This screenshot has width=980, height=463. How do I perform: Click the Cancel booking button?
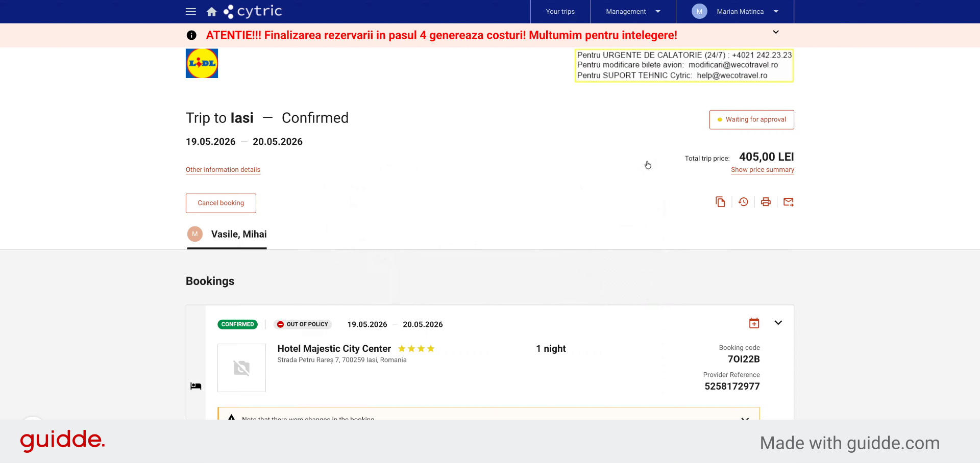pyautogui.click(x=221, y=203)
